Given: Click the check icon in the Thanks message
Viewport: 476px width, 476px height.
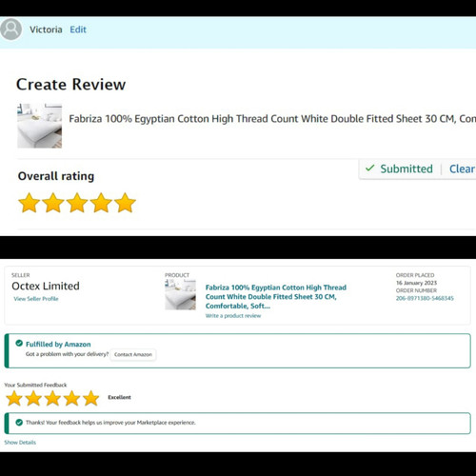Looking at the screenshot, I should pyautogui.click(x=19, y=423).
